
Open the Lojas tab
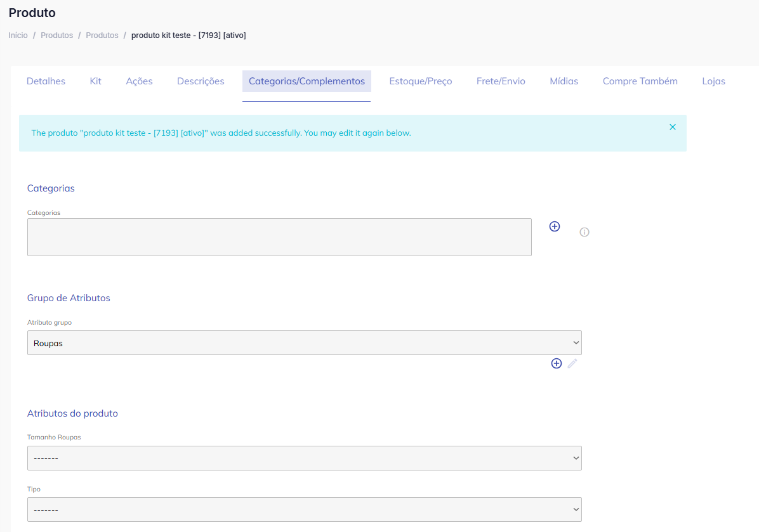click(713, 81)
